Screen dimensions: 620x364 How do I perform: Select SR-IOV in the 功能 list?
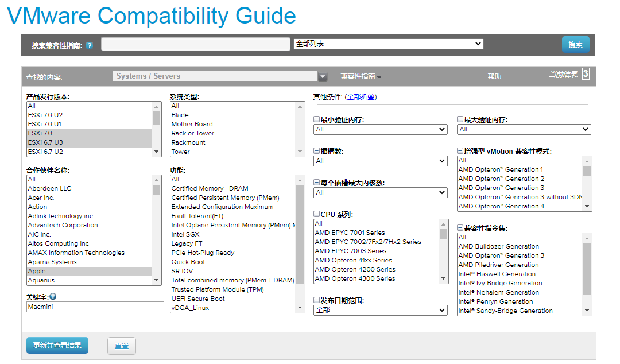tap(233, 272)
